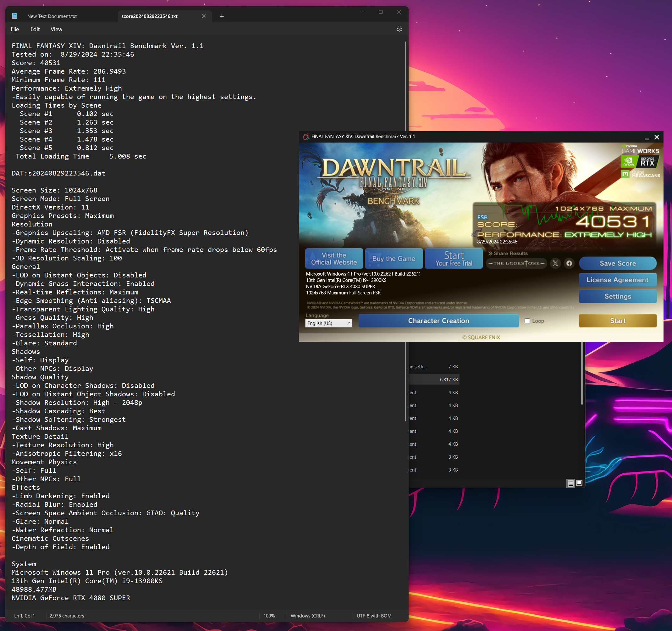Add a new Notepad tab with plus icon
The width and height of the screenshot is (672, 631).
(x=222, y=16)
